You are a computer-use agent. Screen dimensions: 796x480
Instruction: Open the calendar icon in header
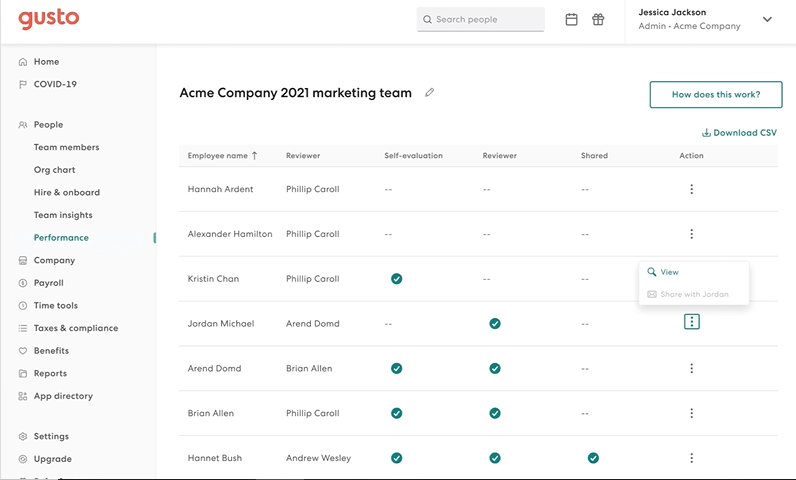(572, 19)
